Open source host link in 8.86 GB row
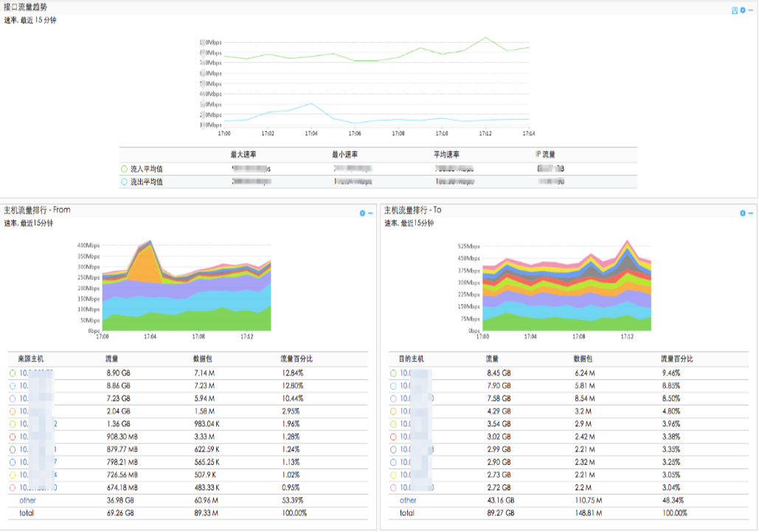The image size is (759, 532). pyautogui.click(x=36, y=386)
